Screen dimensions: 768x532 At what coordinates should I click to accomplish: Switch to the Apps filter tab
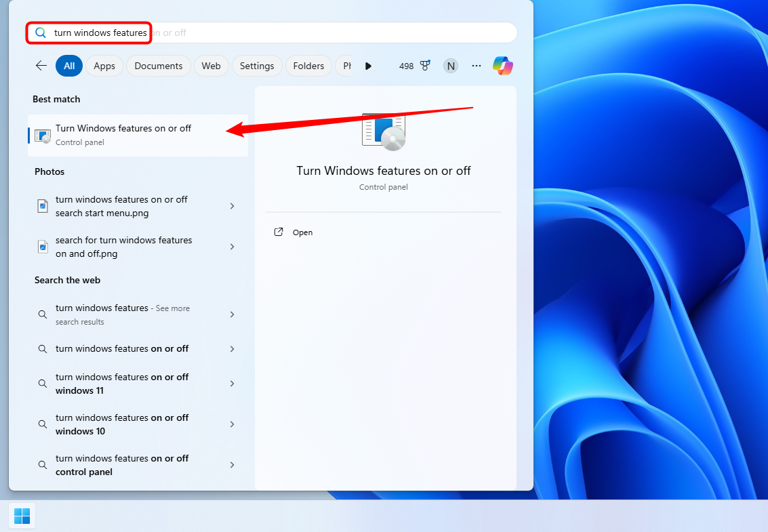coord(104,66)
